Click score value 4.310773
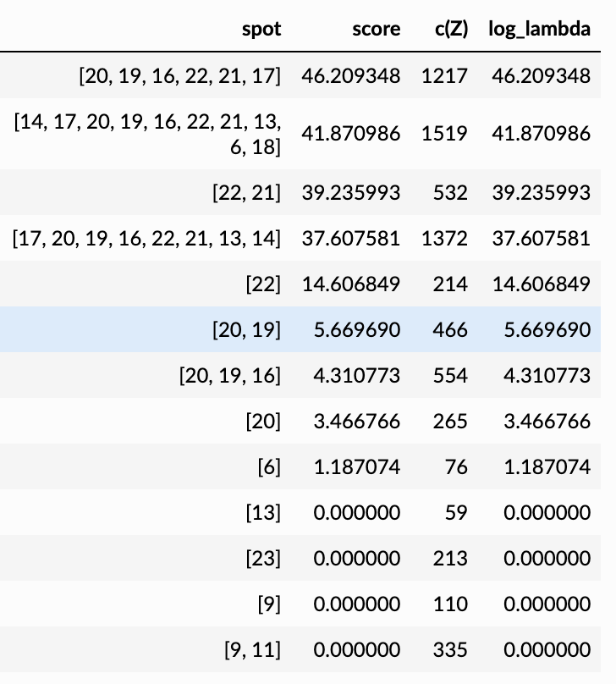This screenshot has height=684, width=616. pyautogui.click(x=356, y=376)
